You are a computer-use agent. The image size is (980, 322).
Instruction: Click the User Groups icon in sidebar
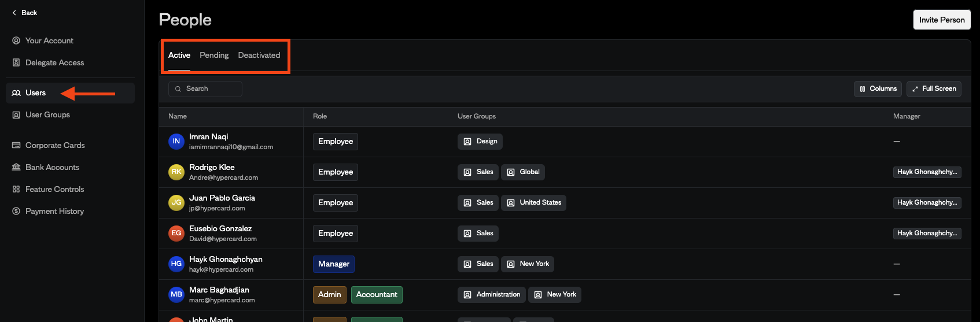[16, 114]
